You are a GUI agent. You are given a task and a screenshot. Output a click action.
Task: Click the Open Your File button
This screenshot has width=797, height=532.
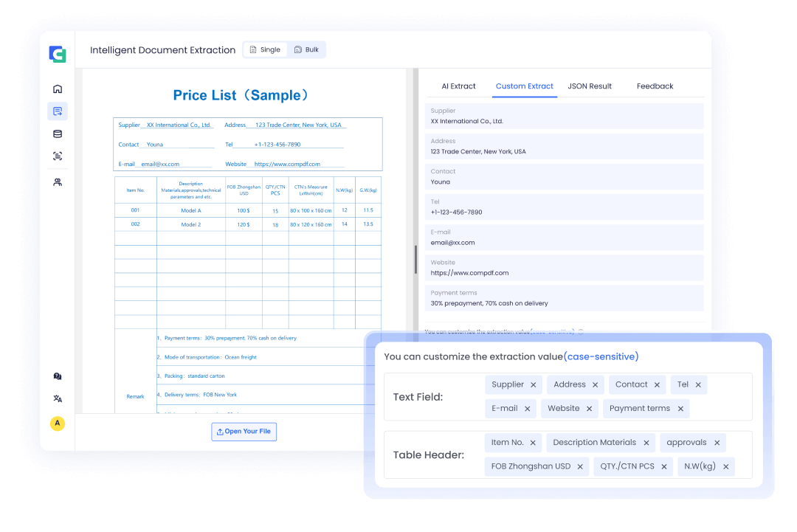(x=244, y=432)
